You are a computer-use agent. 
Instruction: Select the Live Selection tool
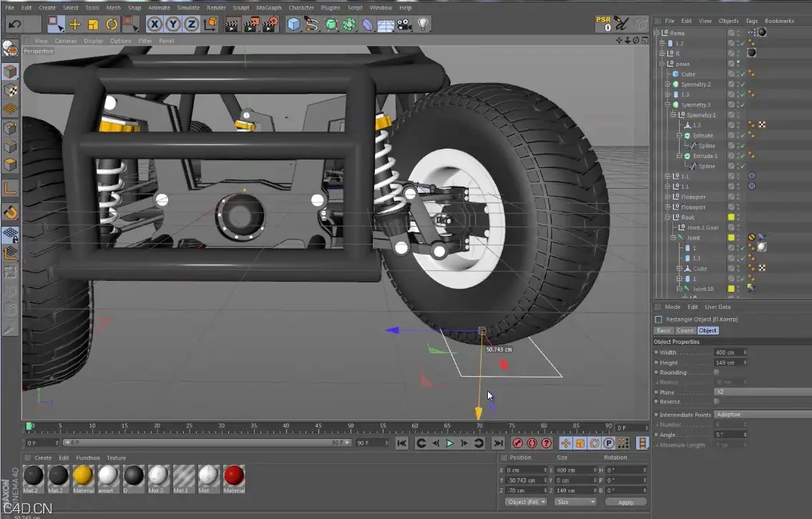(55, 24)
